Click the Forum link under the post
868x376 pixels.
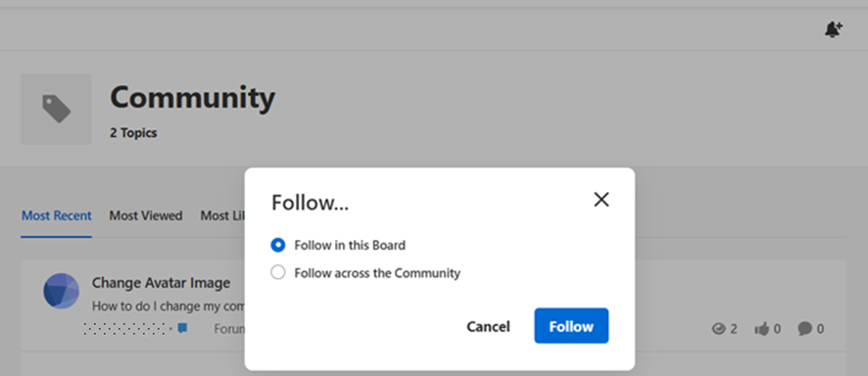(229, 329)
